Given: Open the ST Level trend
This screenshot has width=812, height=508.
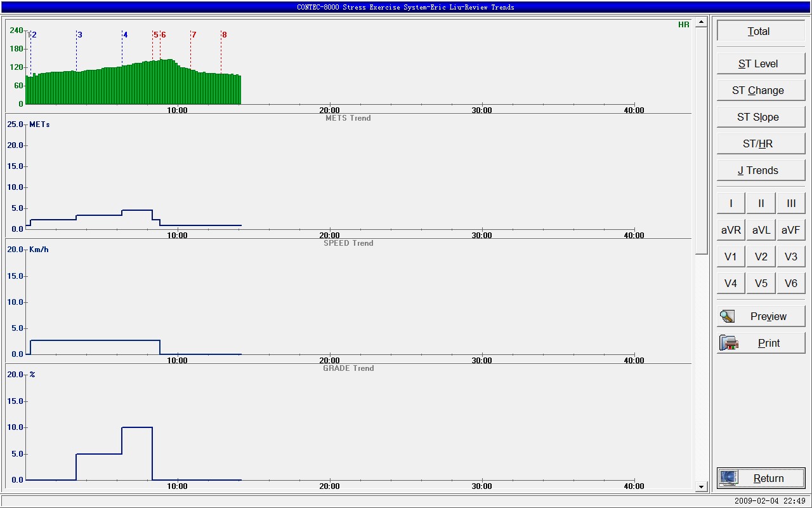Looking at the screenshot, I should [760, 63].
